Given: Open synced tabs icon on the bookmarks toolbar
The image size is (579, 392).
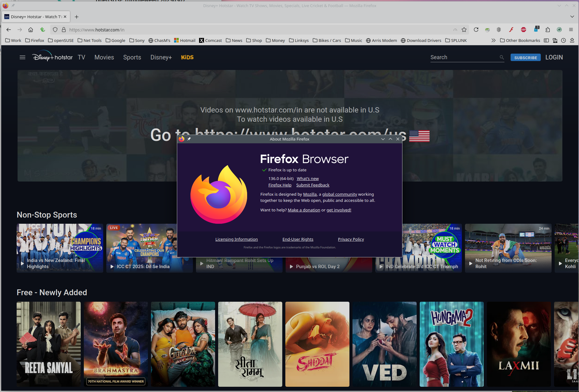Looking at the screenshot, I should [555, 40].
